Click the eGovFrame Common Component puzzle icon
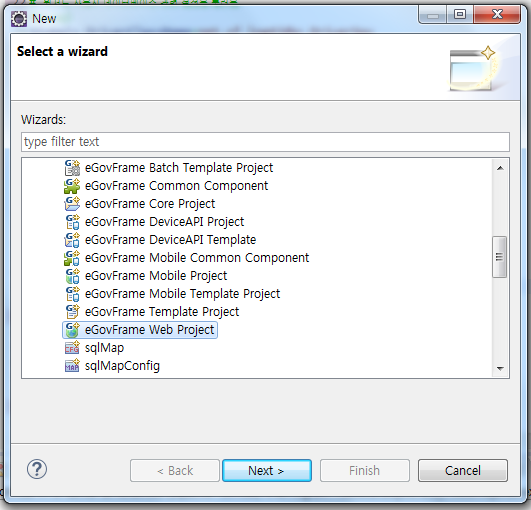Screen dimensions: 531x510 (72, 186)
